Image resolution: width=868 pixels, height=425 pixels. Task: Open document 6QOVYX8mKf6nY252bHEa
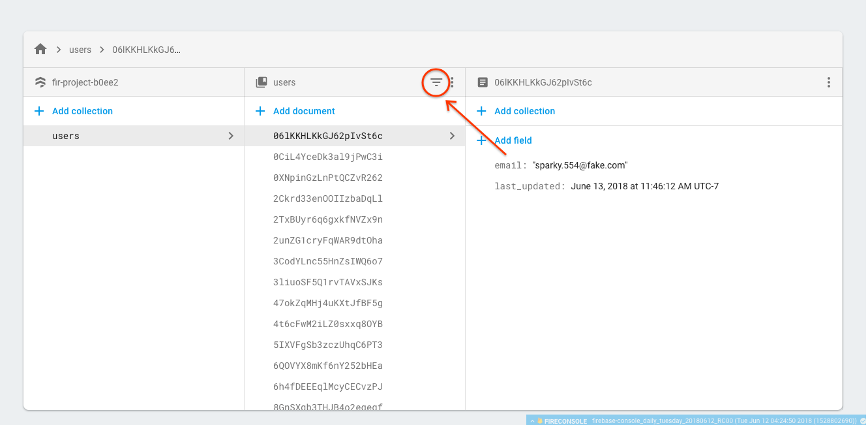(x=328, y=366)
